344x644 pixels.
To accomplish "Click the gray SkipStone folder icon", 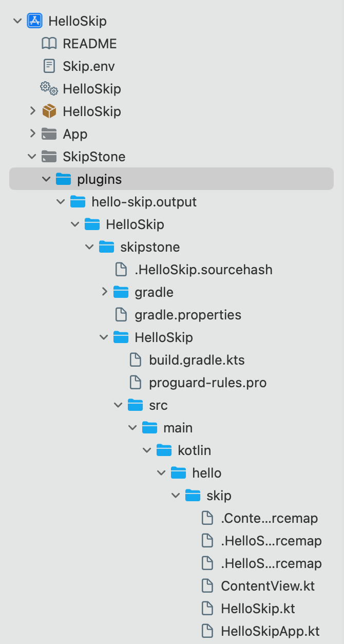I will coord(49,157).
